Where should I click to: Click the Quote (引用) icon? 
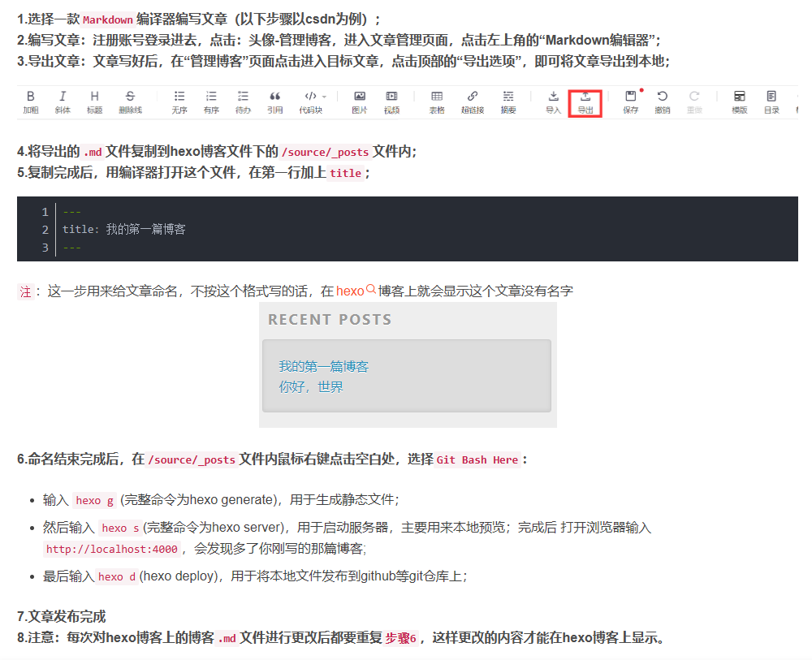point(275,102)
